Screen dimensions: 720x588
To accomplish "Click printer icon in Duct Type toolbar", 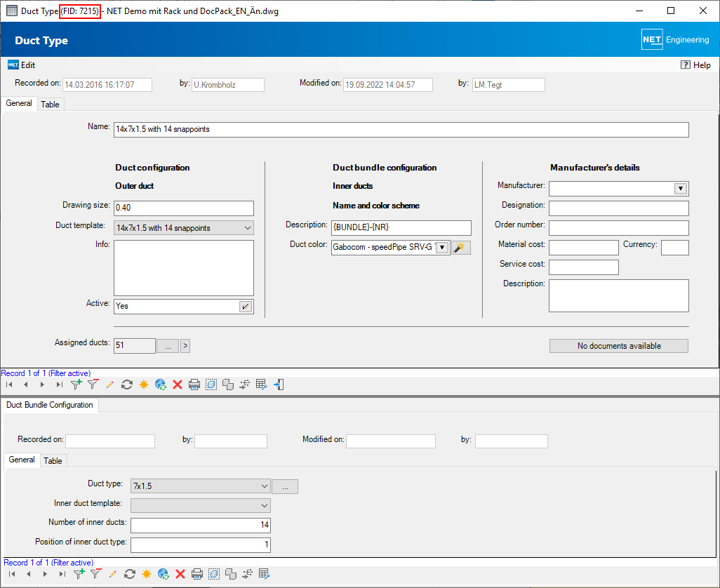I will click(x=194, y=385).
